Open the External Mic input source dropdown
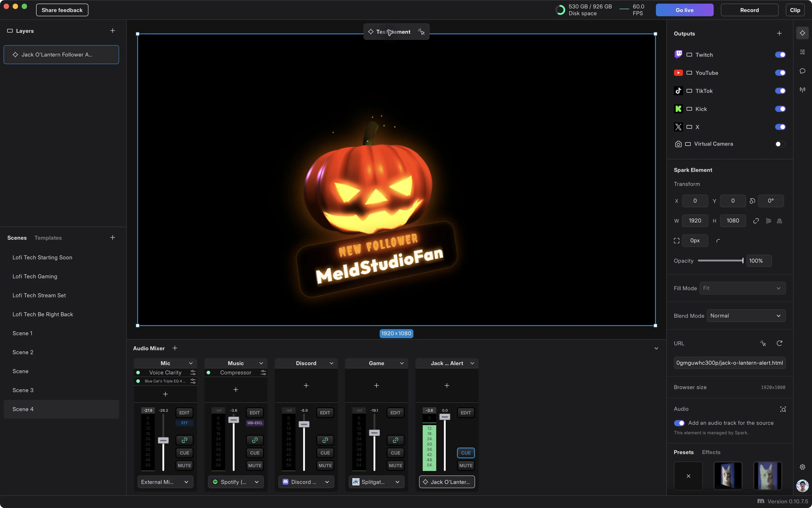 pyautogui.click(x=165, y=482)
